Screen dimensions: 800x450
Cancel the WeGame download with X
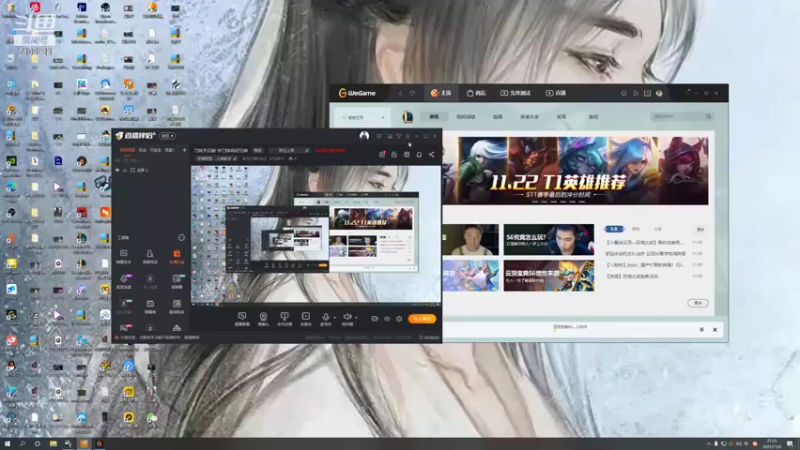[x=715, y=330]
